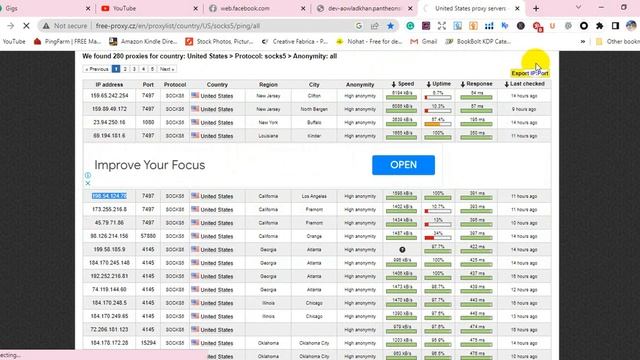Open the Other bookmarks folder
This screenshot has width=640, height=360.
click(x=618, y=41)
